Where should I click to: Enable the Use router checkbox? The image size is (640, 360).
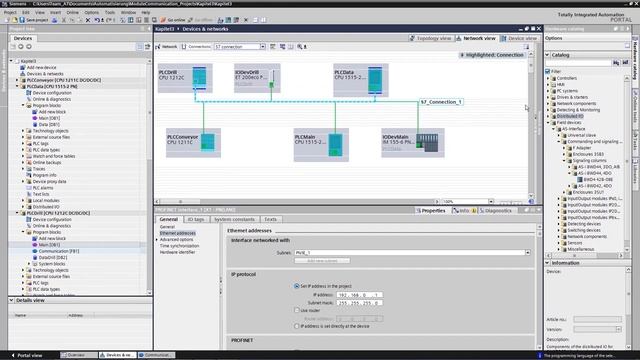[297, 310]
